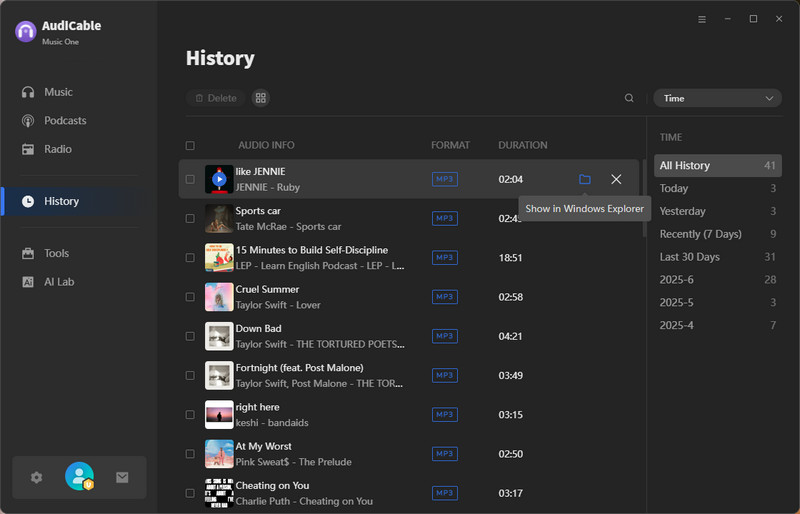Click the Delete button
This screenshot has height=514, width=800.
tap(216, 98)
